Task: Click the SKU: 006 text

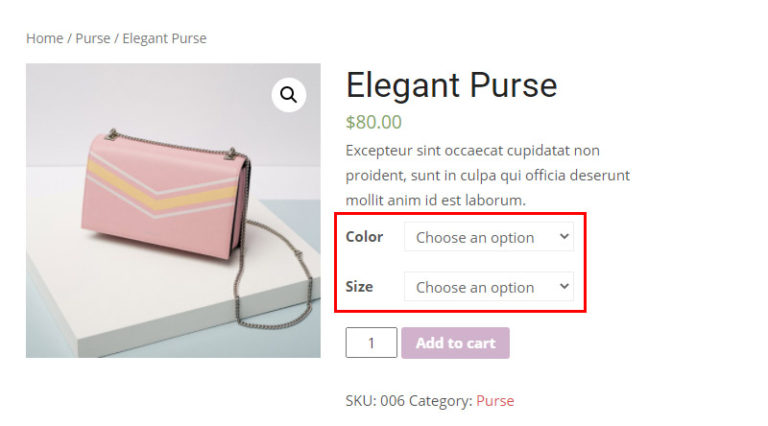Action: click(374, 401)
